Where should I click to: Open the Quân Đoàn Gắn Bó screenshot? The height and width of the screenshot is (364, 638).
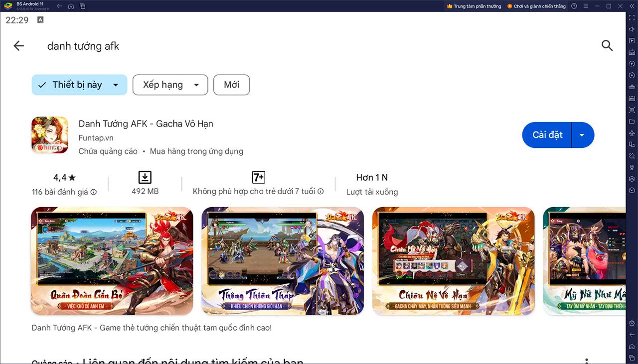112,261
